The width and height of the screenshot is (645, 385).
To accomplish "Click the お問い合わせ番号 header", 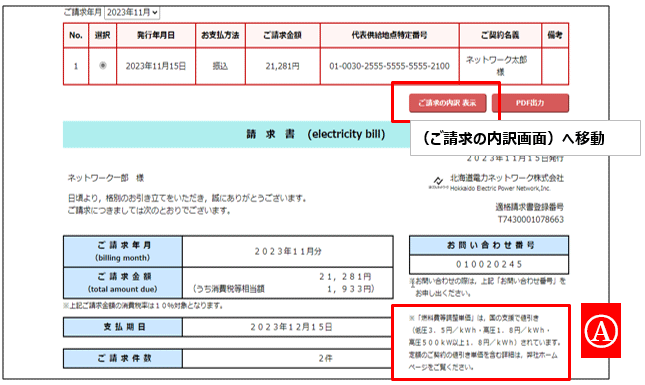I will point(489,245).
